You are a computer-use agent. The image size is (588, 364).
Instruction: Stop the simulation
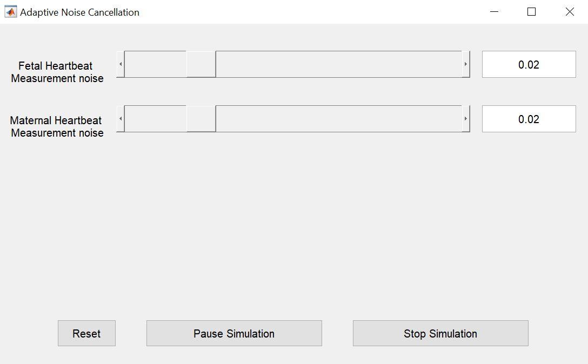(x=440, y=333)
